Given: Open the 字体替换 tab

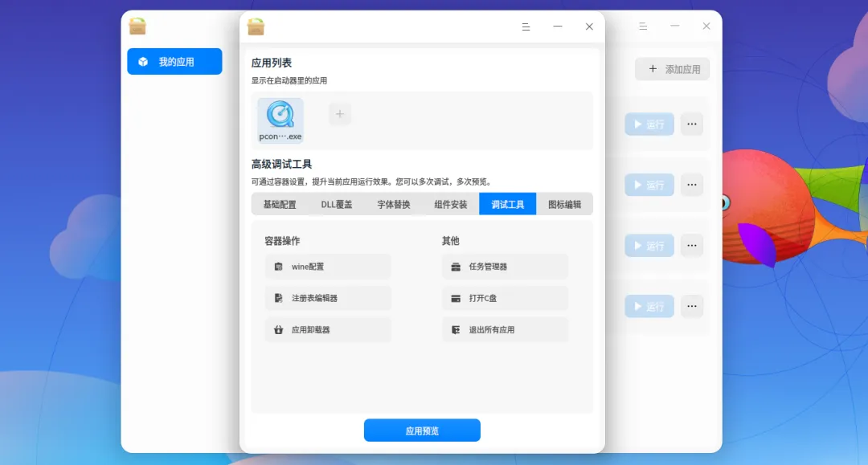Looking at the screenshot, I should coord(394,204).
